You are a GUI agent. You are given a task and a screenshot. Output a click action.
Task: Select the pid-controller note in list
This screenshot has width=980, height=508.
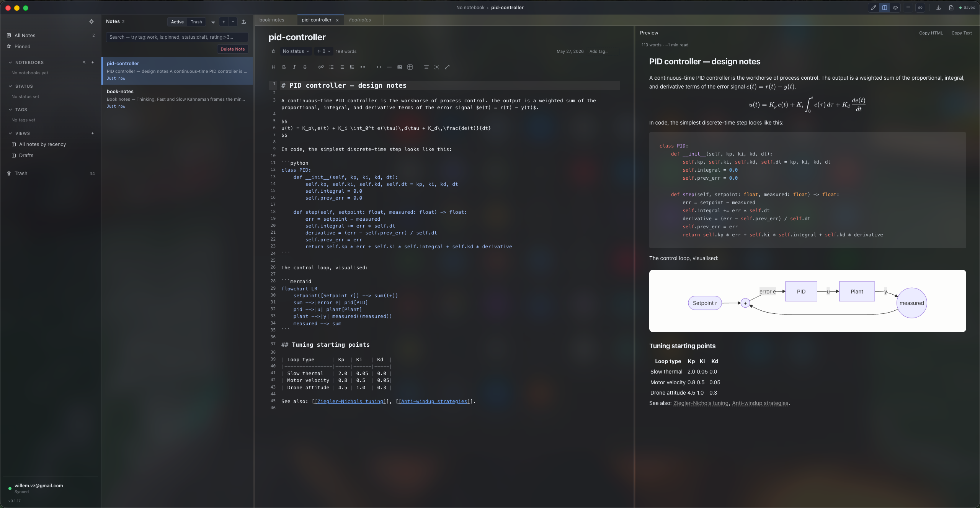pos(177,70)
